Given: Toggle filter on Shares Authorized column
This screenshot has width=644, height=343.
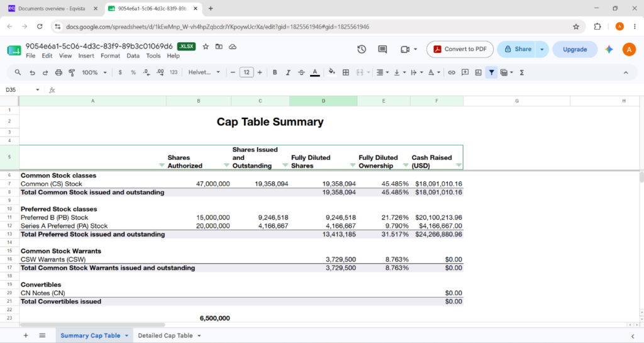Looking at the screenshot, I should 226,165.
